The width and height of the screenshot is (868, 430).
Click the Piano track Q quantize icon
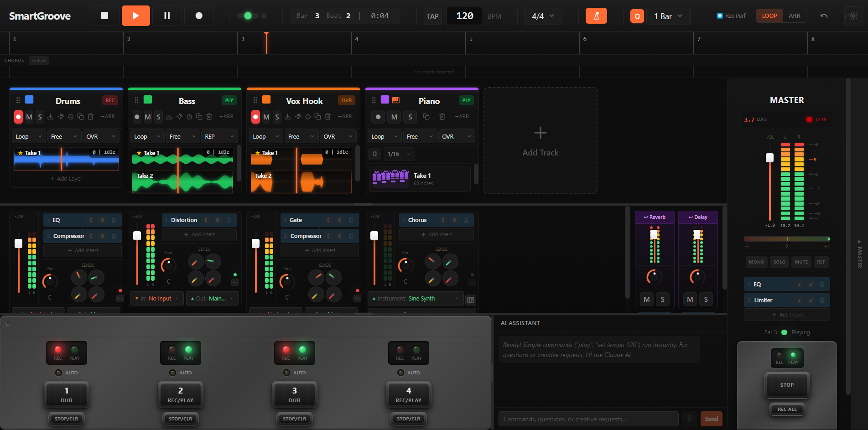375,154
